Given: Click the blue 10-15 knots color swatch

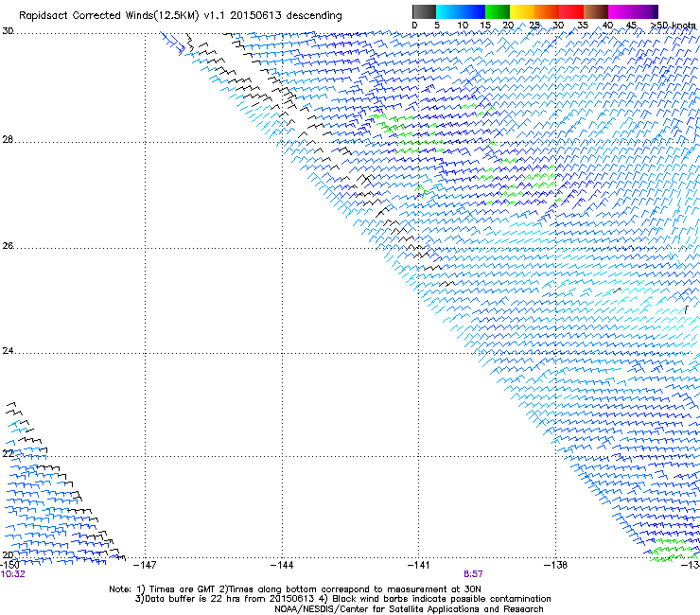Looking at the screenshot, I should 473,11.
